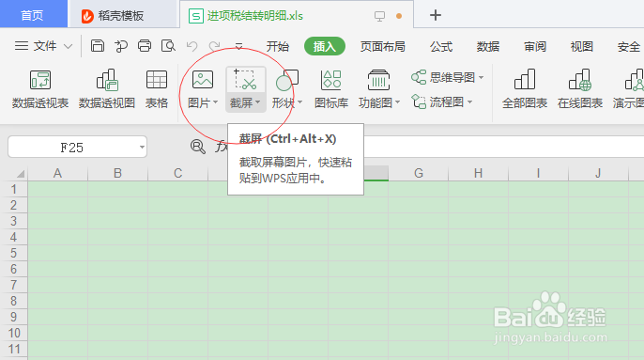This screenshot has width=644, height=360.
Task: Open All Charts (全部图表)
Action: pos(525,89)
